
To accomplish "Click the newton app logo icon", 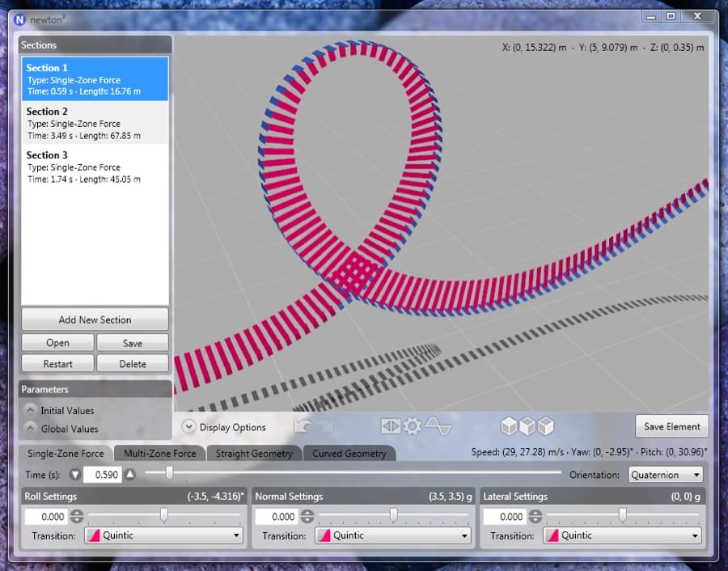I will (19, 20).
